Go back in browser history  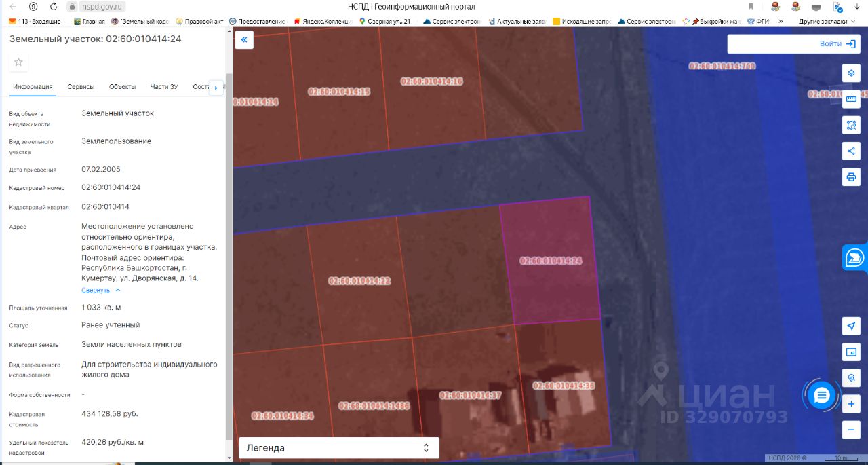pyautogui.click(x=13, y=6)
